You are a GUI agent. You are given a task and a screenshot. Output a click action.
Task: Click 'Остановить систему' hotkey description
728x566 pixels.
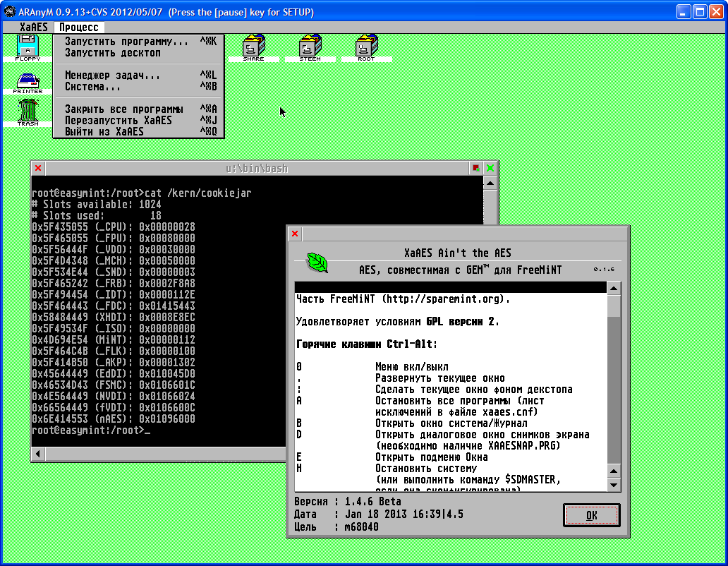[426, 469]
